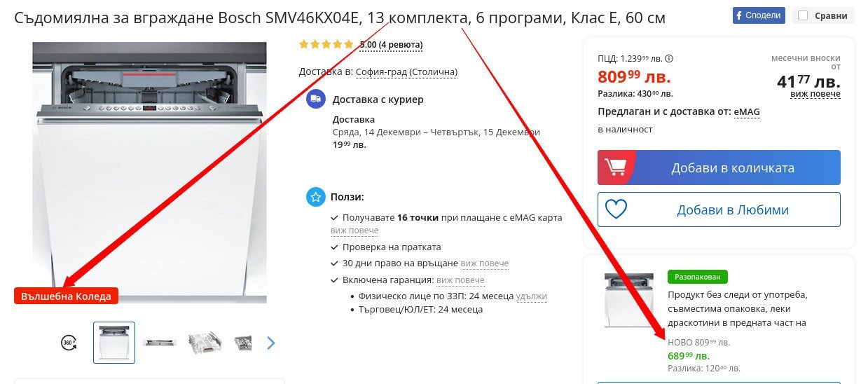Click the shopping cart icon on add button
868x384 pixels.
pos(615,167)
